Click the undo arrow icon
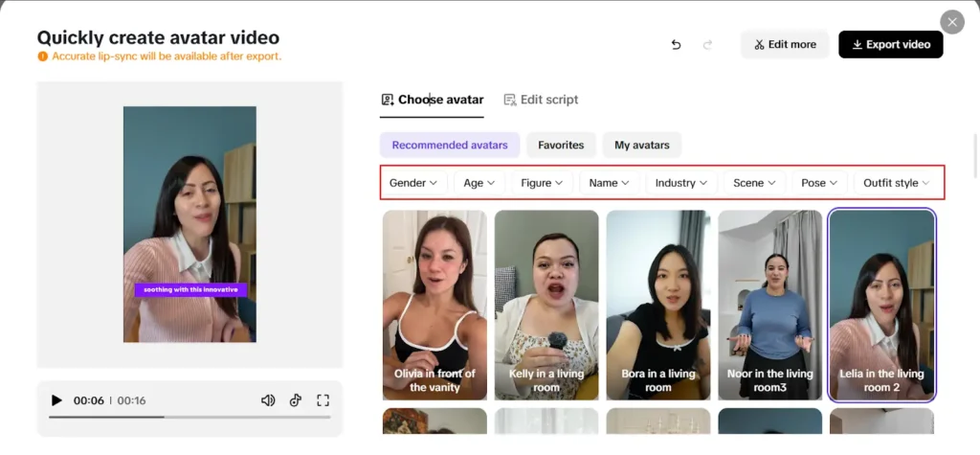The height and width of the screenshot is (455, 980). point(676,44)
